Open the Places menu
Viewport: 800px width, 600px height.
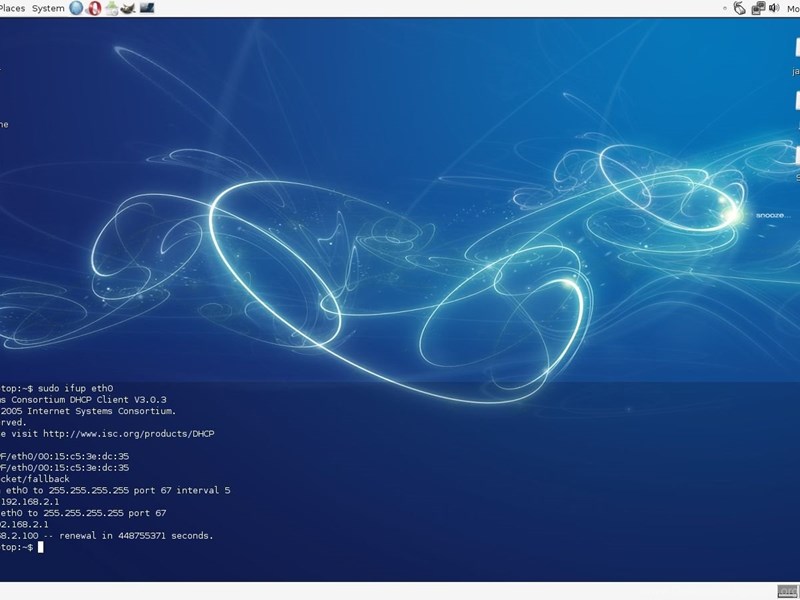pos(13,8)
